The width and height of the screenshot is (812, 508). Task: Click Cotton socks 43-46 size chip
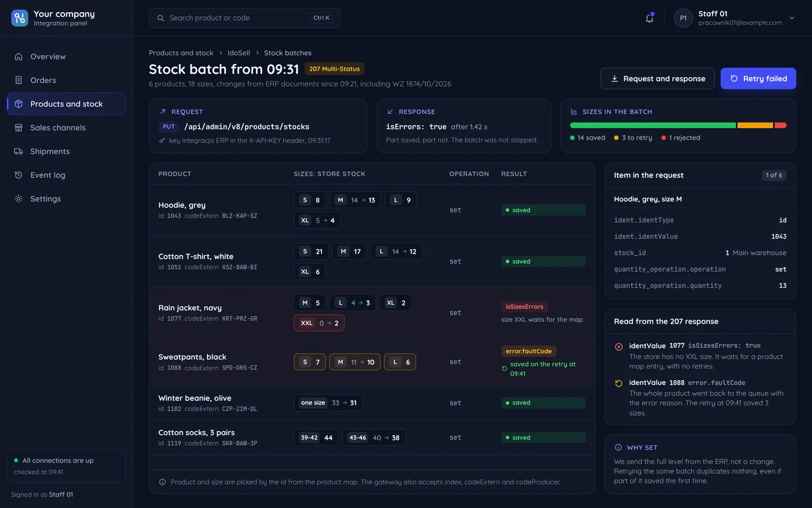(374, 438)
